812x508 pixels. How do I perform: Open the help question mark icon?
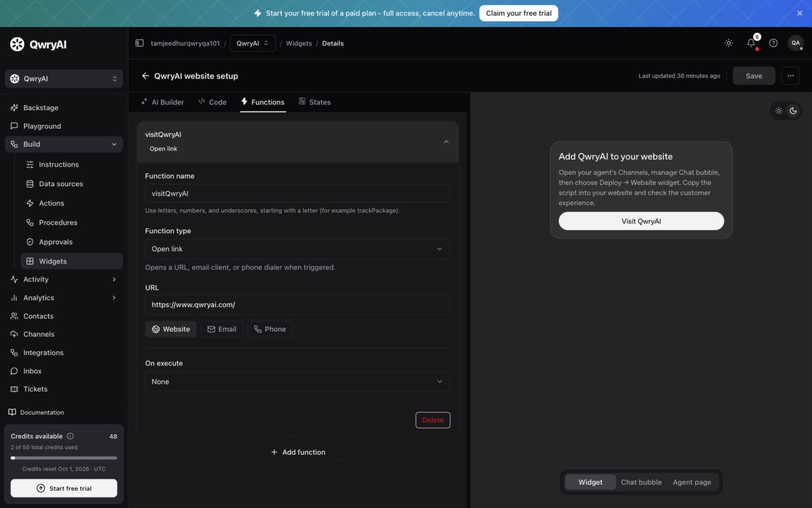point(773,43)
